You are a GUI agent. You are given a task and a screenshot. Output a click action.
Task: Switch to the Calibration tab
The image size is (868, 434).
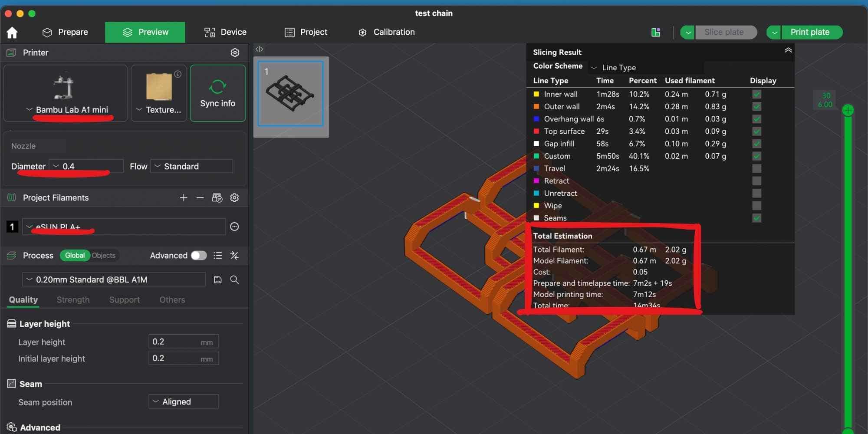(387, 32)
